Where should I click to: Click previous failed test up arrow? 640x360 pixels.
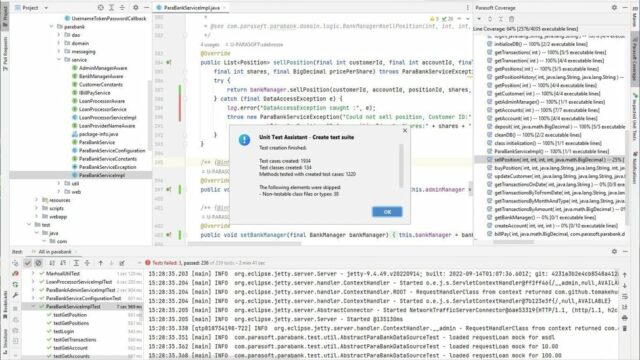point(100,263)
